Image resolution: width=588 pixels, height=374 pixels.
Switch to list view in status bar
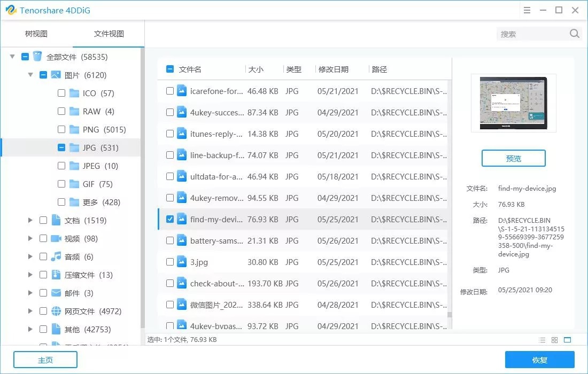coord(542,340)
